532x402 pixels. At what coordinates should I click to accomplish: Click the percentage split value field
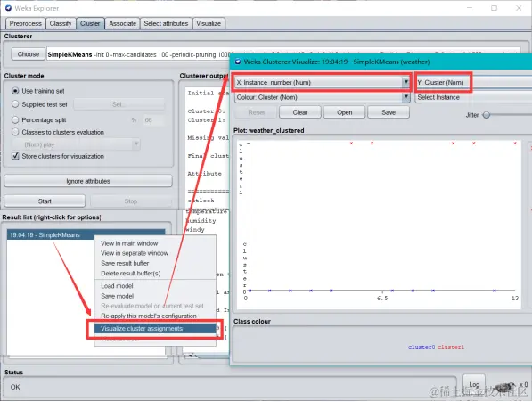tap(153, 120)
